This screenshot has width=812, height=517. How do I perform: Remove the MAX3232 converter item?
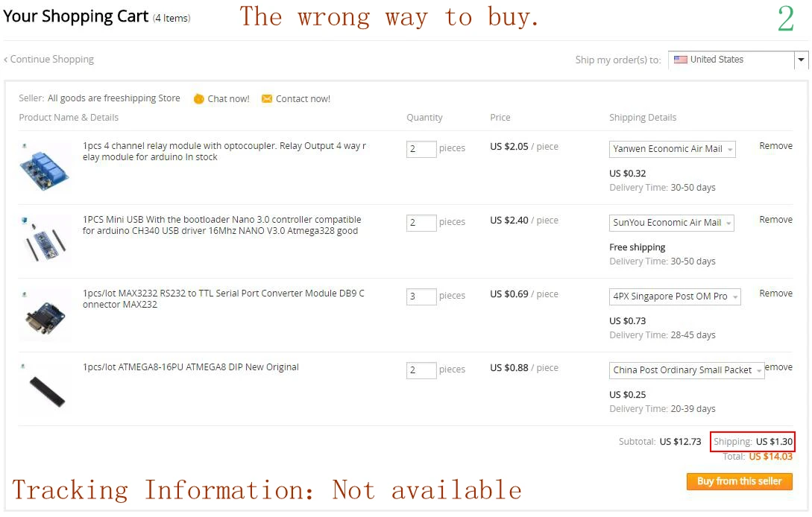(x=775, y=294)
